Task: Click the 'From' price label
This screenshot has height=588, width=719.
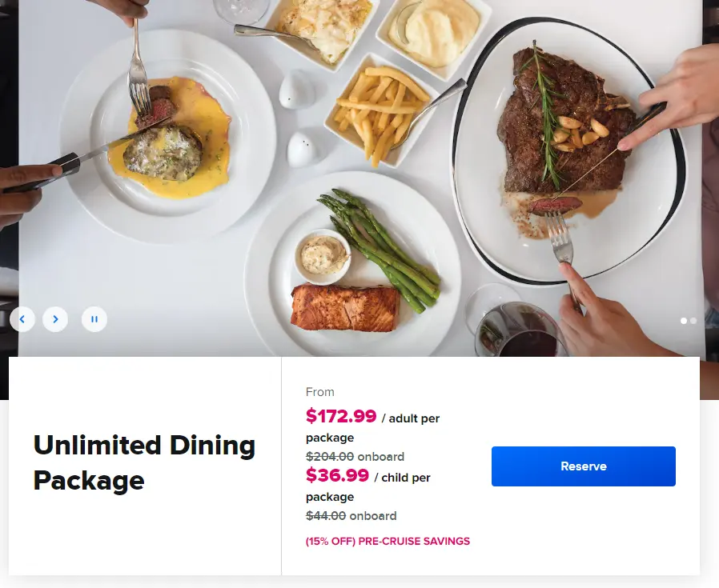Action: (320, 392)
